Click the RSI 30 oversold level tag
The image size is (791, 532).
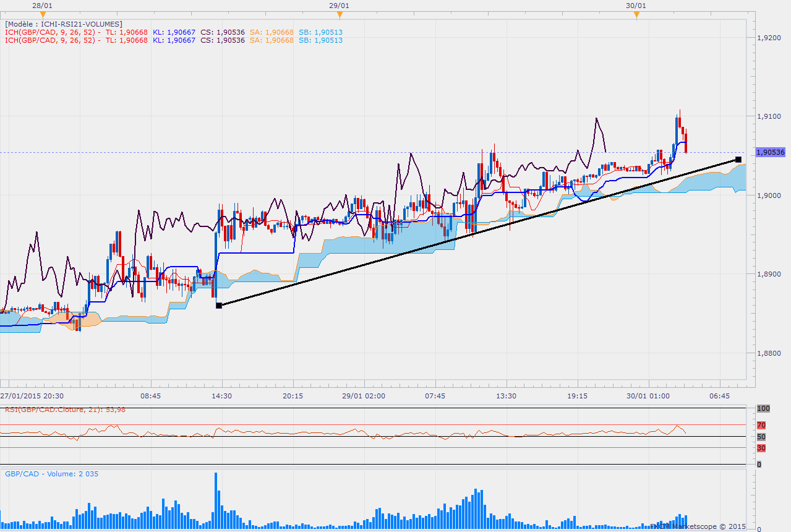[x=761, y=448]
